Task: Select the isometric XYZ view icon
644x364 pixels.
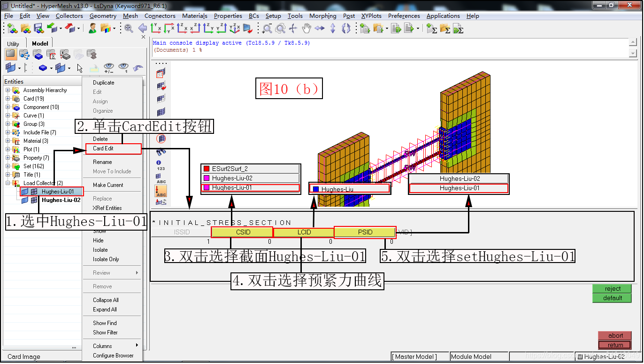Action: (x=234, y=29)
